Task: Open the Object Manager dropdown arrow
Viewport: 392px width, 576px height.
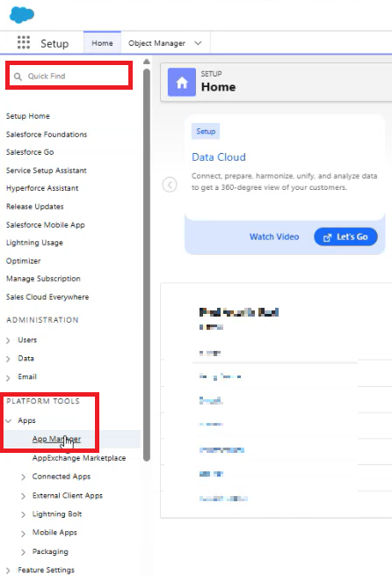Action: [199, 43]
